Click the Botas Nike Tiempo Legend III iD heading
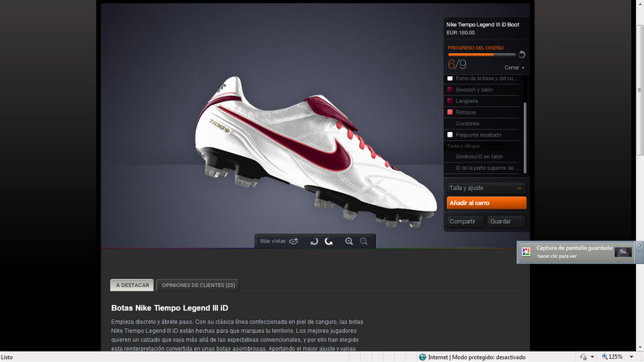The height and width of the screenshot is (362, 644). (170, 308)
